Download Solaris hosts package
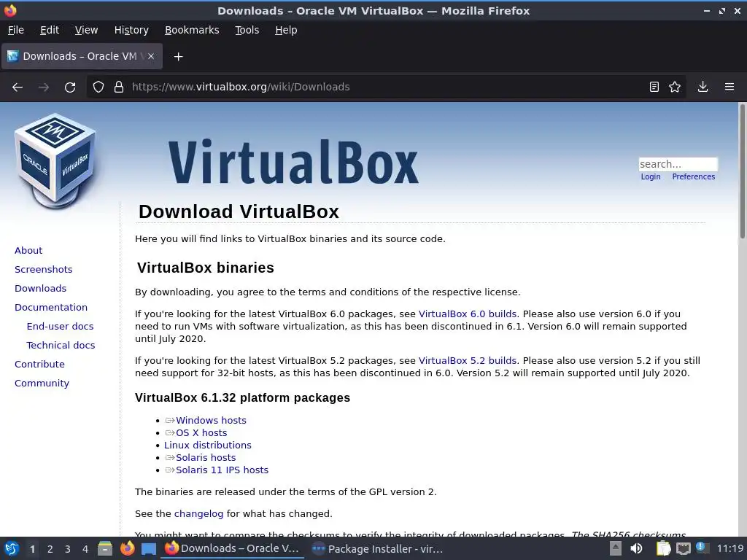 click(x=206, y=458)
